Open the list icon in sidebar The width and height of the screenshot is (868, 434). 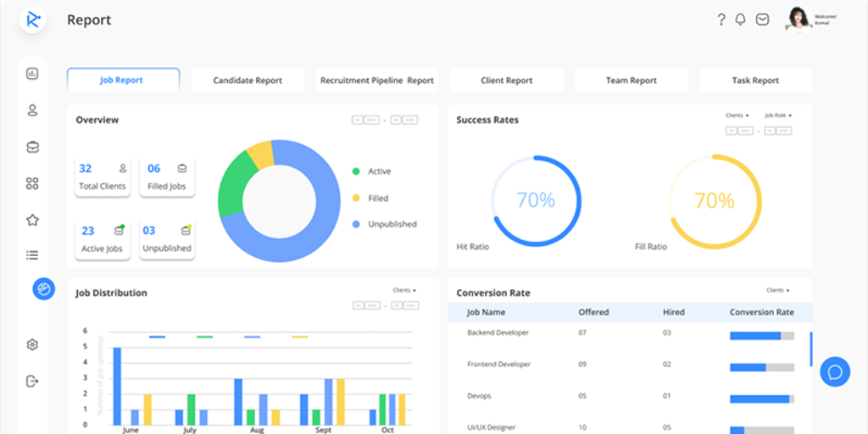(x=32, y=254)
